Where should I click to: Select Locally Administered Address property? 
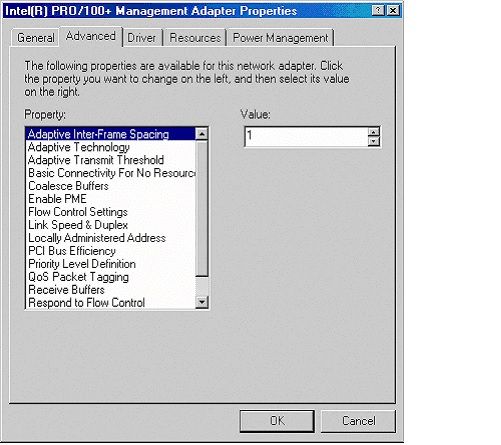coord(111,238)
